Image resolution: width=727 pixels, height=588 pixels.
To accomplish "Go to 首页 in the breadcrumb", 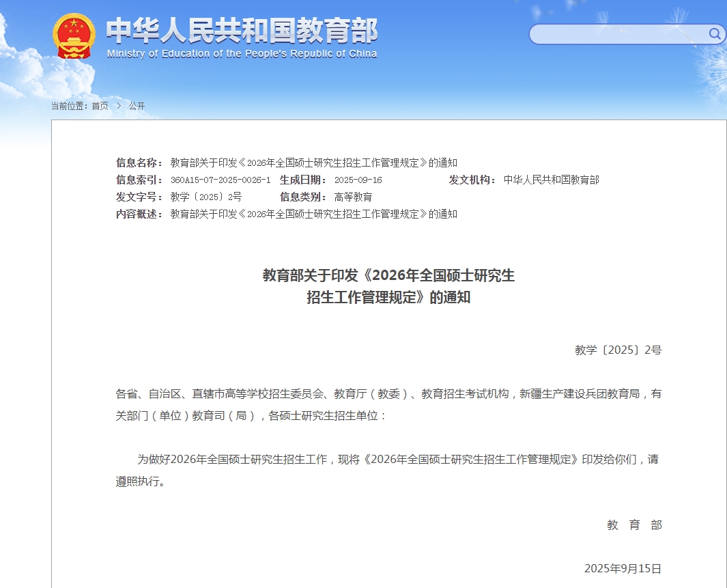I will tap(100, 106).
